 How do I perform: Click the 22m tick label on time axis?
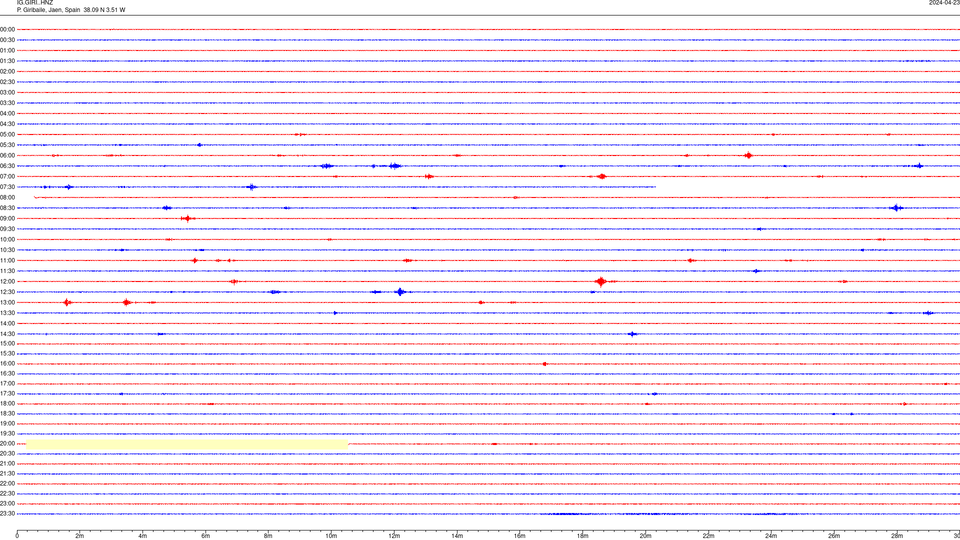pyautogui.click(x=708, y=536)
